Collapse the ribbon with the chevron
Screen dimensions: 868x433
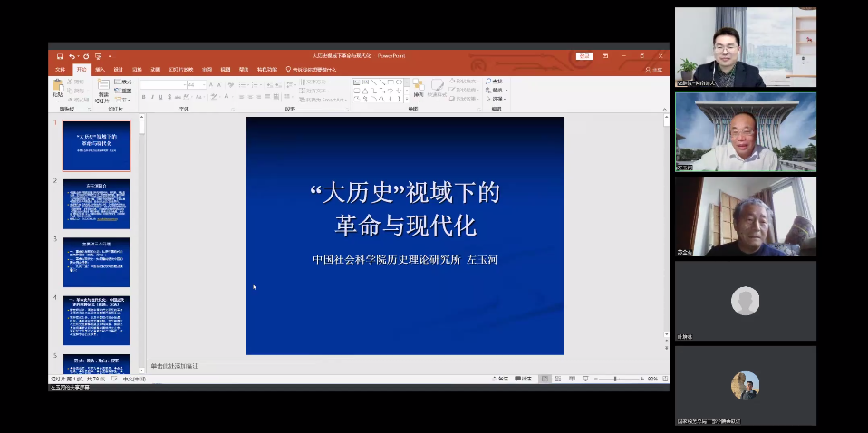(664, 110)
